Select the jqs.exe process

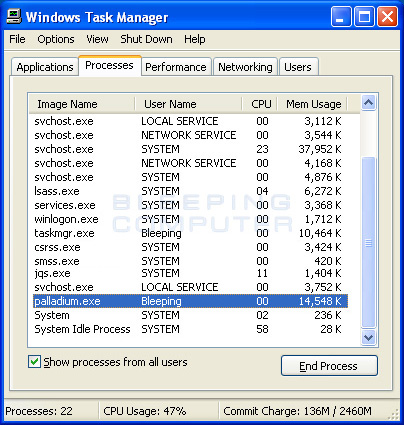(x=190, y=273)
